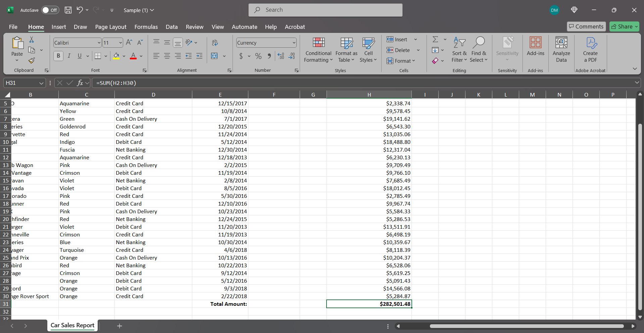Click the Comma Style icon
The width and height of the screenshot is (644, 333).
click(269, 56)
